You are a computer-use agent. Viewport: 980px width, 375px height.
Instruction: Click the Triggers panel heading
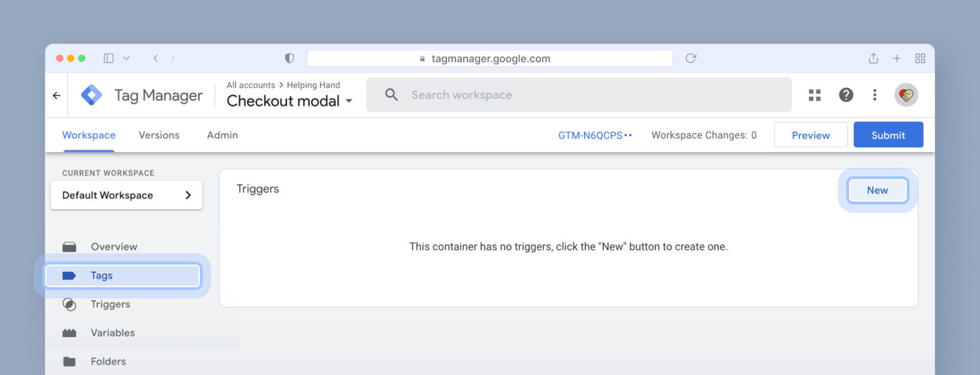[258, 189]
